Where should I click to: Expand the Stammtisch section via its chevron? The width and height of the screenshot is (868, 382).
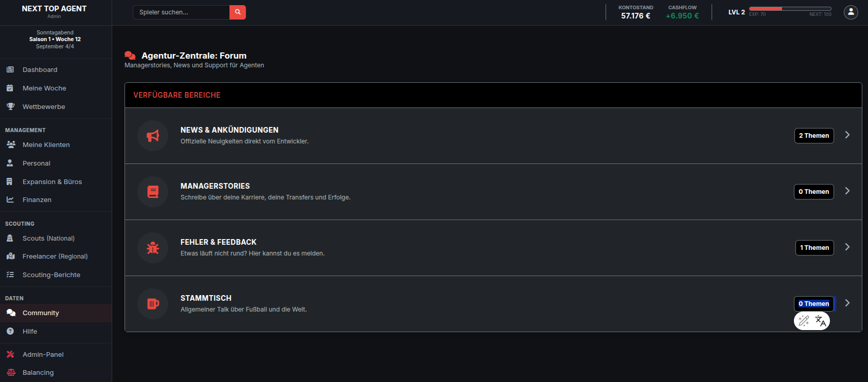point(847,303)
